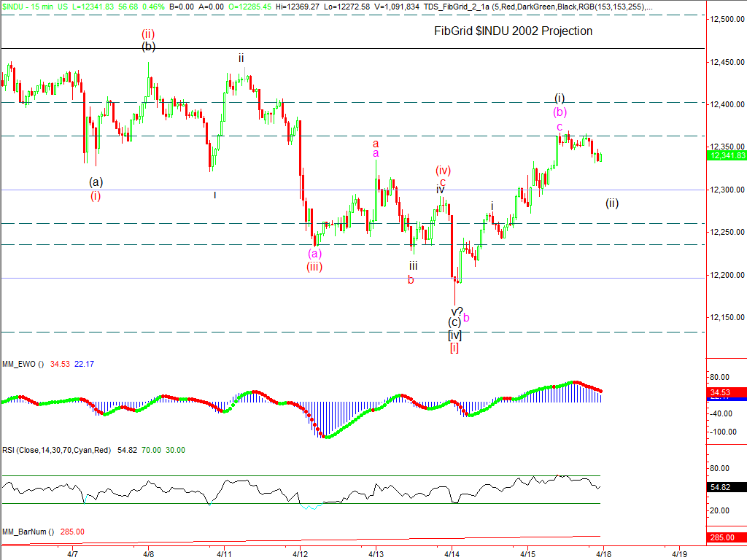Select the red [i] wave label
Screen dimensions: 747x560
(454, 347)
